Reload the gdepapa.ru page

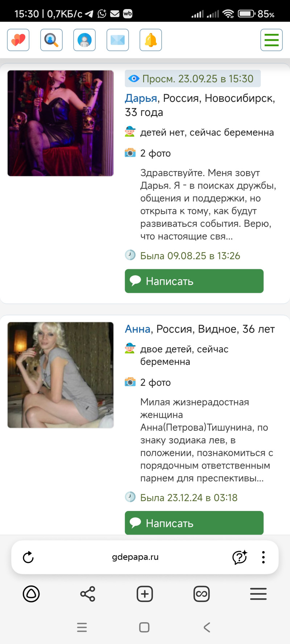28,557
